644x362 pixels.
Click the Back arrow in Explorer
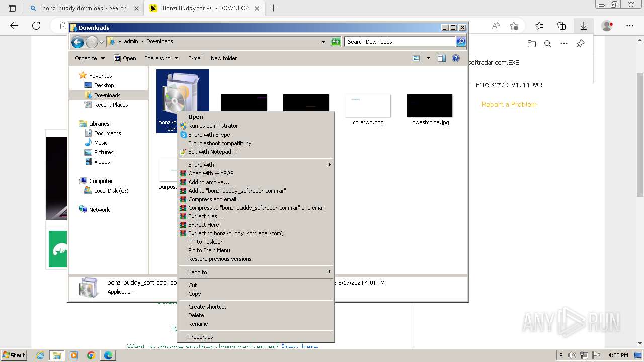pos(77,42)
